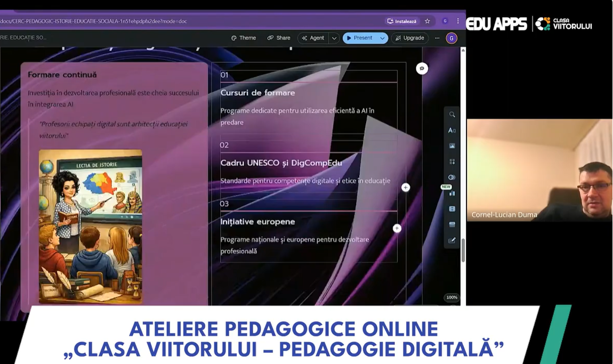Open the overlapping-circles sidebar icon
The image size is (613, 364).
pyautogui.click(x=452, y=177)
